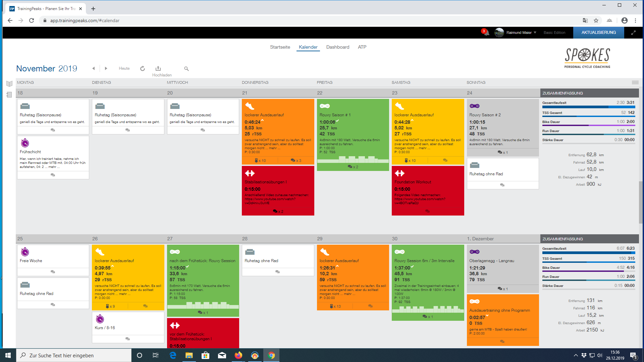Viewport: 644px width, 362px height.
Task: Open the summary column options menu
Action: pyautogui.click(x=635, y=82)
